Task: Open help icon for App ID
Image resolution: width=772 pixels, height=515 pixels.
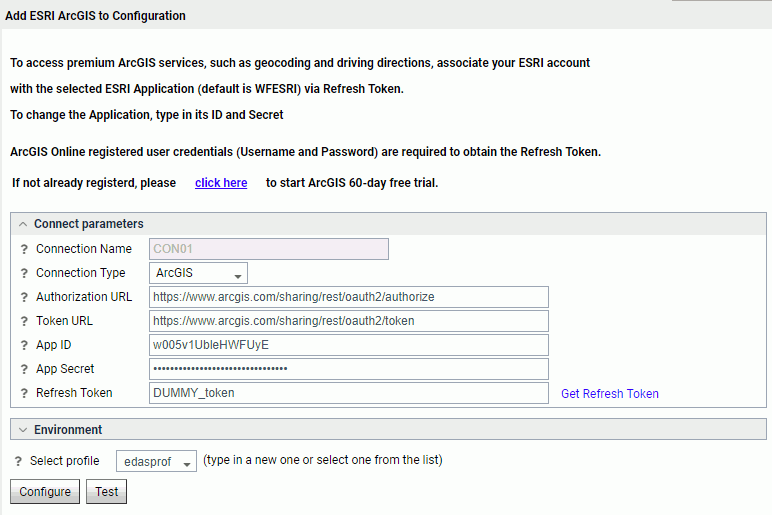Action: coord(24,346)
